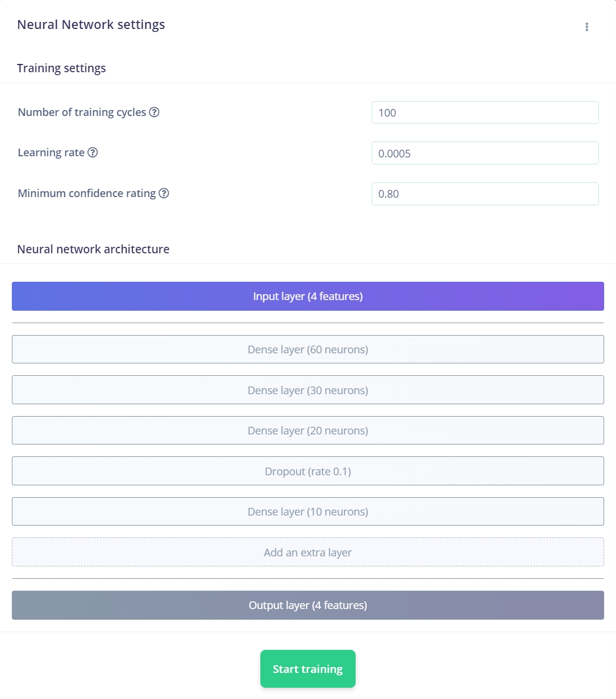This screenshot has height=699, width=616.
Task: Add an extra layer to network
Action: [x=308, y=552]
